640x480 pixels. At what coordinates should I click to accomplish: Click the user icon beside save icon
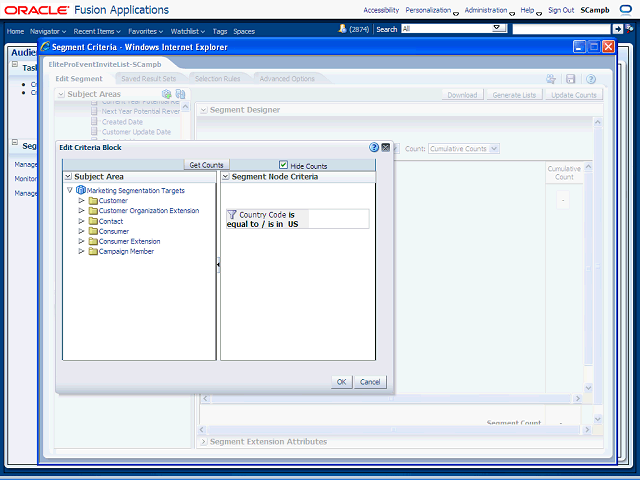[x=551, y=79]
